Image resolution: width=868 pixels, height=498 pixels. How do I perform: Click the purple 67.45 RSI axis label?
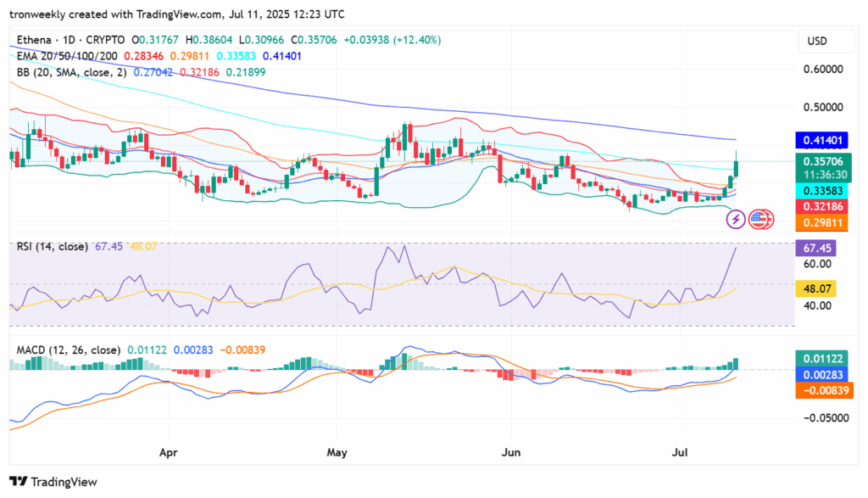[x=815, y=248]
